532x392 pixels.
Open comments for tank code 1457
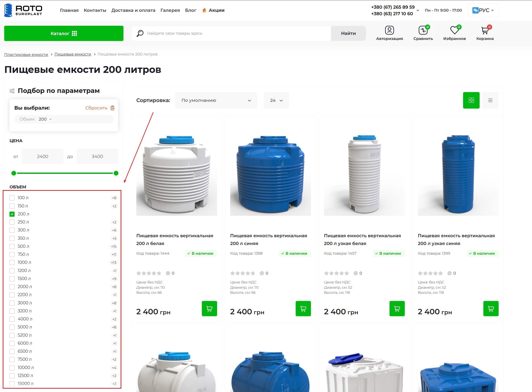tap(358, 273)
